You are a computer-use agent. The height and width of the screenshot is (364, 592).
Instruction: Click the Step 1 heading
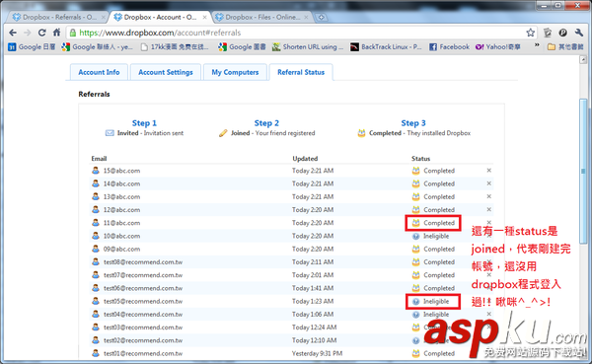[x=144, y=123]
